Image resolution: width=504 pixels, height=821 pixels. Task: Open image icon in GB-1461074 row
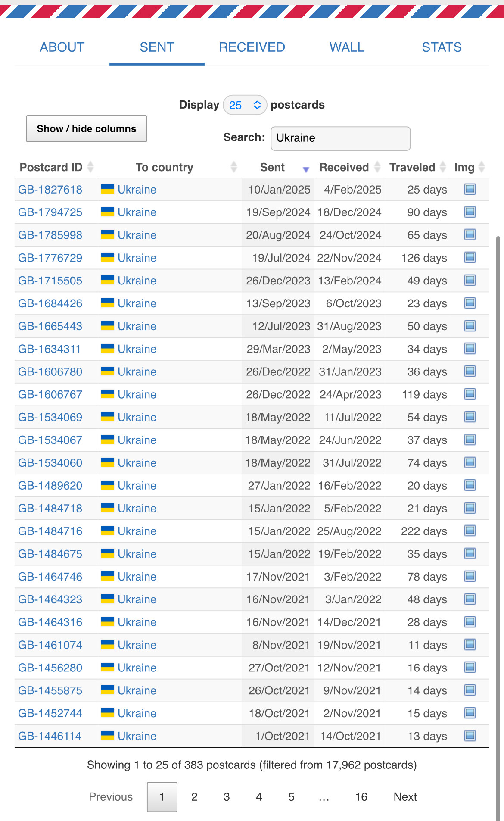click(470, 645)
